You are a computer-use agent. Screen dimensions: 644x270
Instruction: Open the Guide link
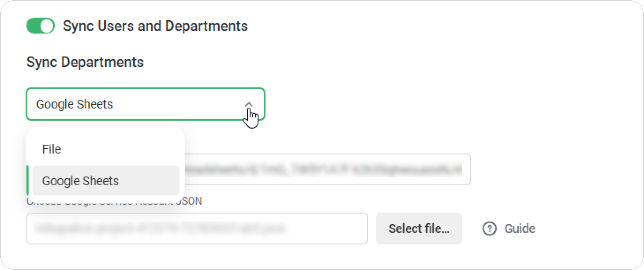click(520, 229)
